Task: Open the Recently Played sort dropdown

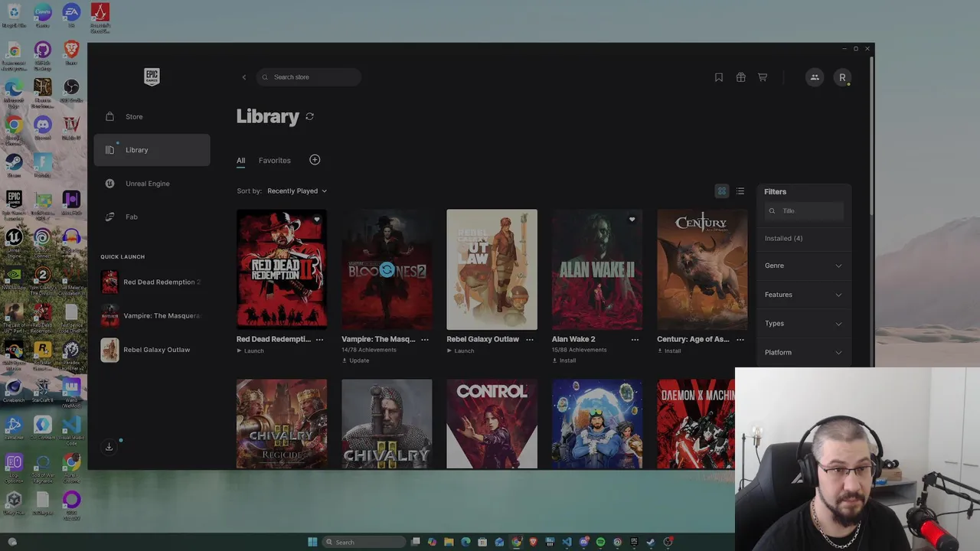Action: [x=297, y=191]
